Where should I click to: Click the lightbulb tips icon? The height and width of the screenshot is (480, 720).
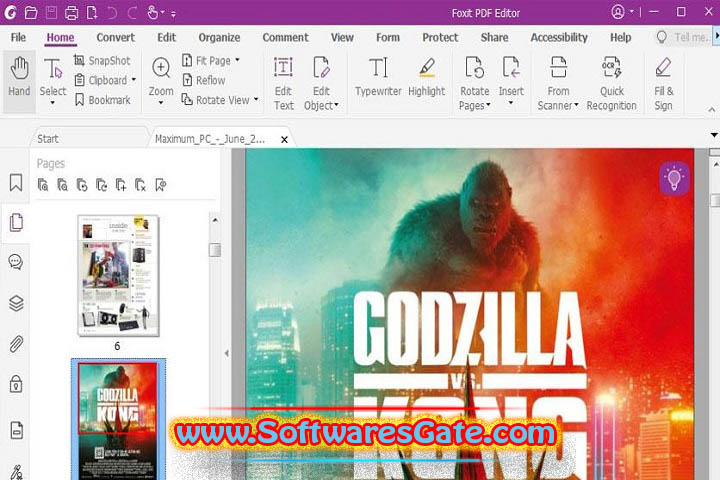674,178
